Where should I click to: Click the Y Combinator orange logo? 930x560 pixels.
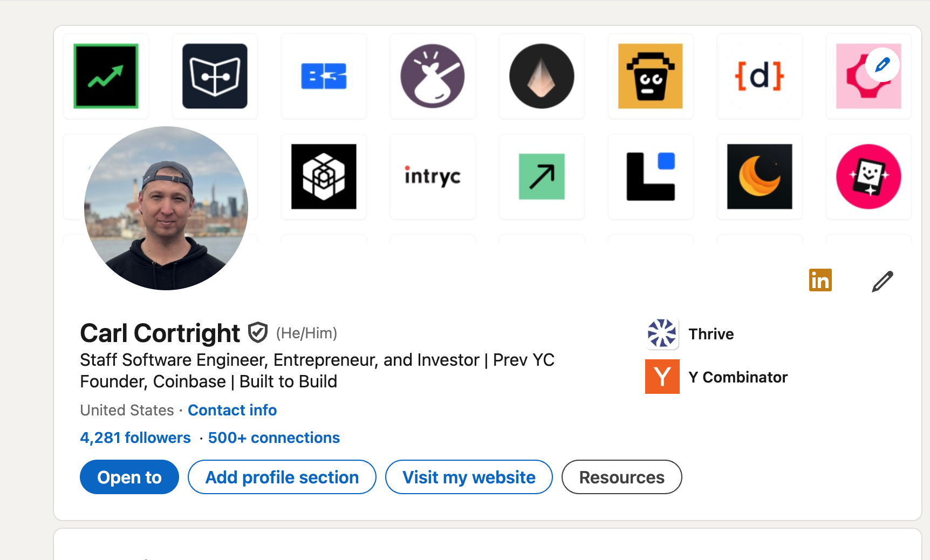pos(662,377)
